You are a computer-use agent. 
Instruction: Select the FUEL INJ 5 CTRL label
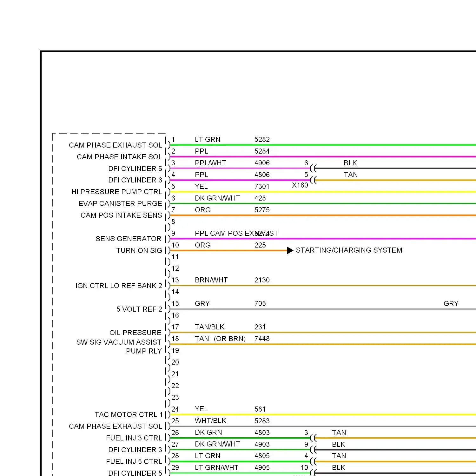point(134,461)
